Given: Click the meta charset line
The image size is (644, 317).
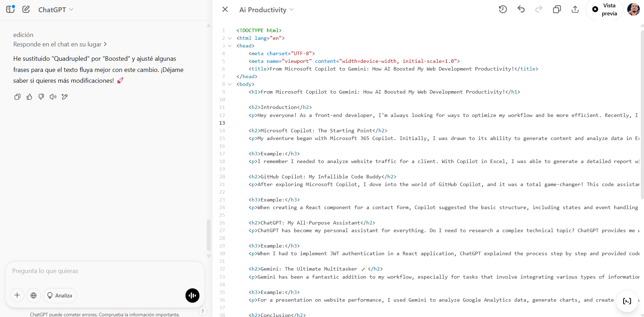Looking at the screenshot, I should pyautogui.click(x=282, y=53).
